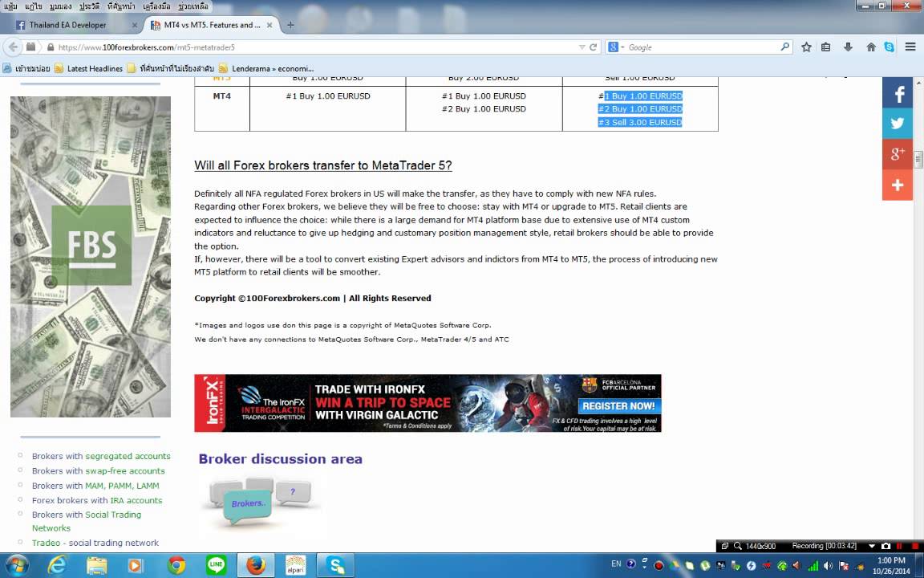Screen dimensions: 924x578
Task: Stop the screen recording
Action: pos(915,546)
